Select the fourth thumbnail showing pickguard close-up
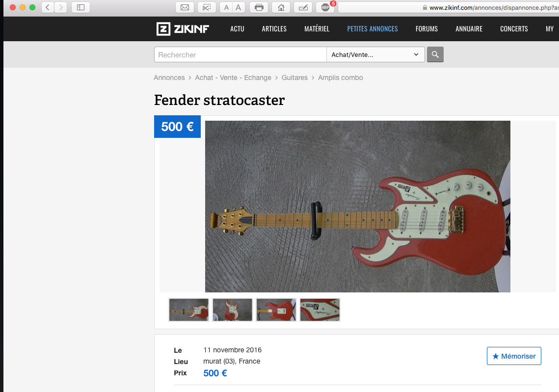 pyautogui.click(x=320, y=310)
